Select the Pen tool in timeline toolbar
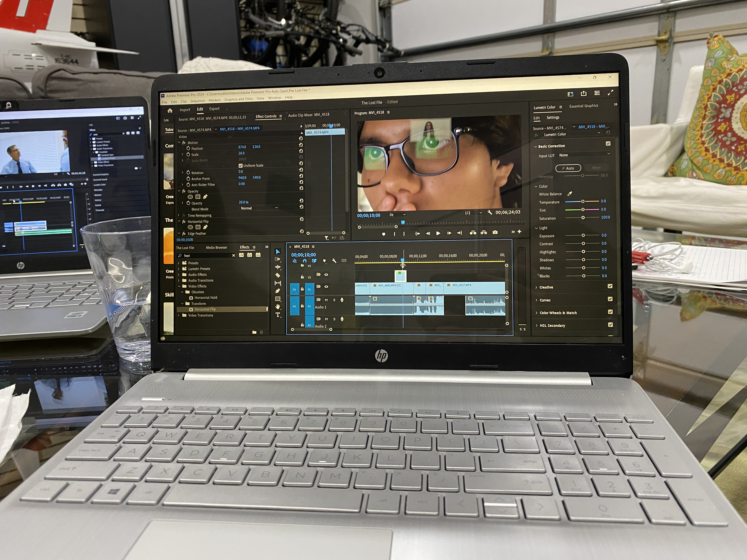 [x=278, y=291]
